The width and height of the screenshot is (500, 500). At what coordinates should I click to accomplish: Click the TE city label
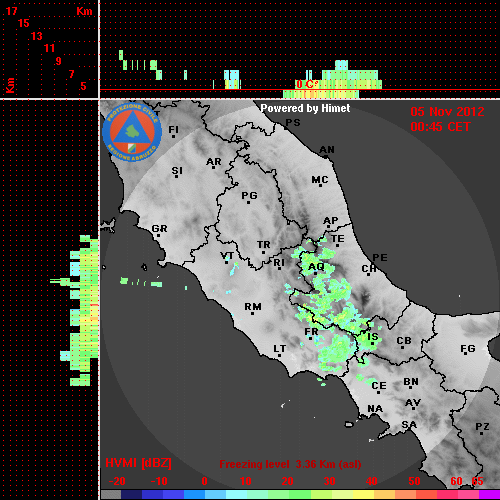point(338,239)
